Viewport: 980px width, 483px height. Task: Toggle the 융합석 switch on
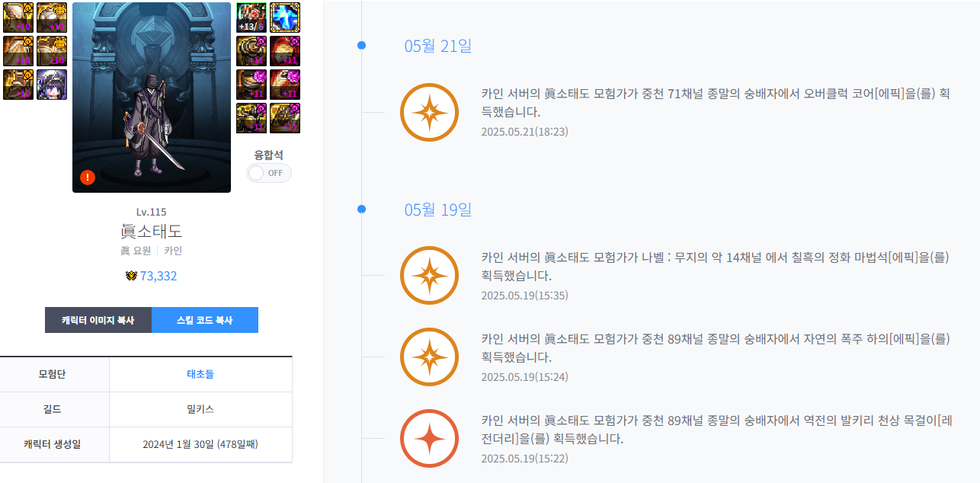click(268, 173)
